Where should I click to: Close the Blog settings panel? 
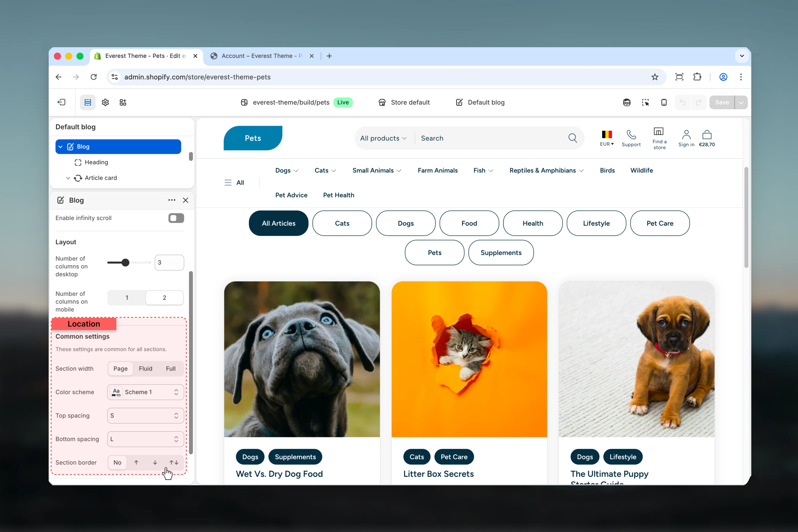[x=185, y=200]
